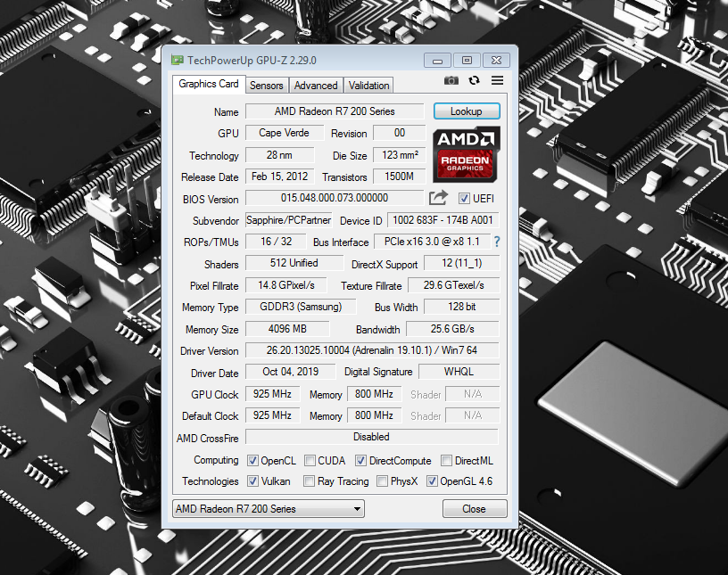Close GPU-Z with the title bar X
This screenshot has width=728, height=575.
[496, 61]
